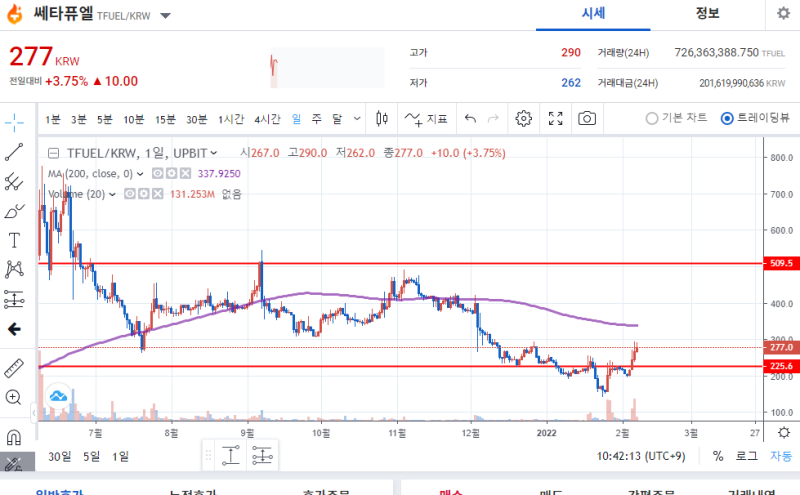The width and height of the screenshot is (800, 495).
Task: Select the 5분 interval
Action: pyautogui.click(x=105, y=119)
